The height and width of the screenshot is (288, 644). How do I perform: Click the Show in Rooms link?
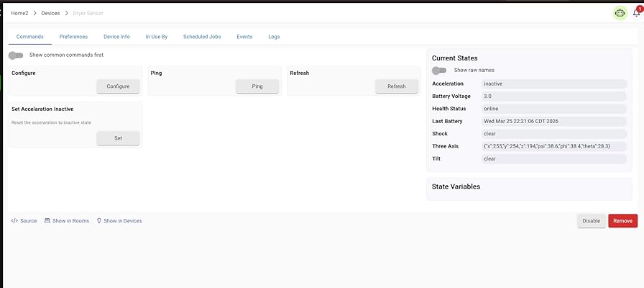pyautogui.click(x=70, y=221)
